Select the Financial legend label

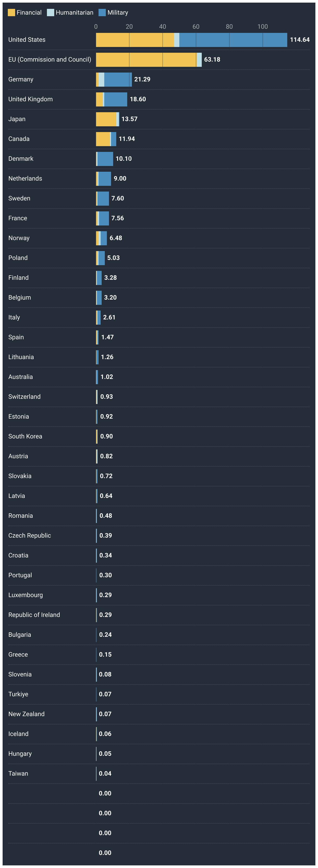click(29, 13)
